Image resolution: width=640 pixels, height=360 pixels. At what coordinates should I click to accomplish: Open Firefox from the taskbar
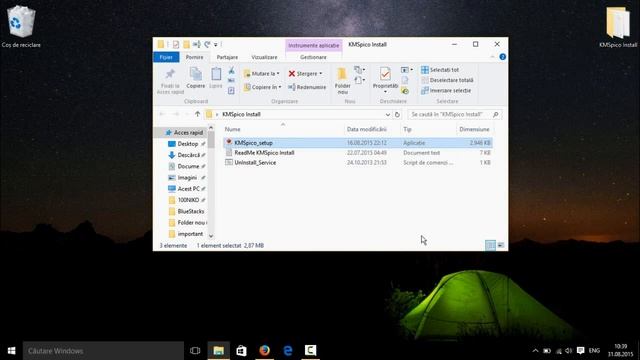(264, 351)
